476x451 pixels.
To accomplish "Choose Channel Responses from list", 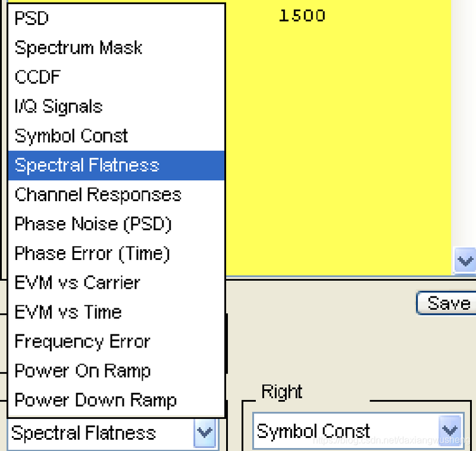I will 116,195.
